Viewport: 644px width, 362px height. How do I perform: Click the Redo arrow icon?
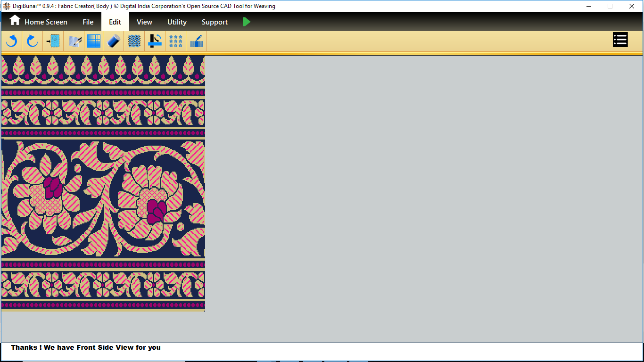32,41
